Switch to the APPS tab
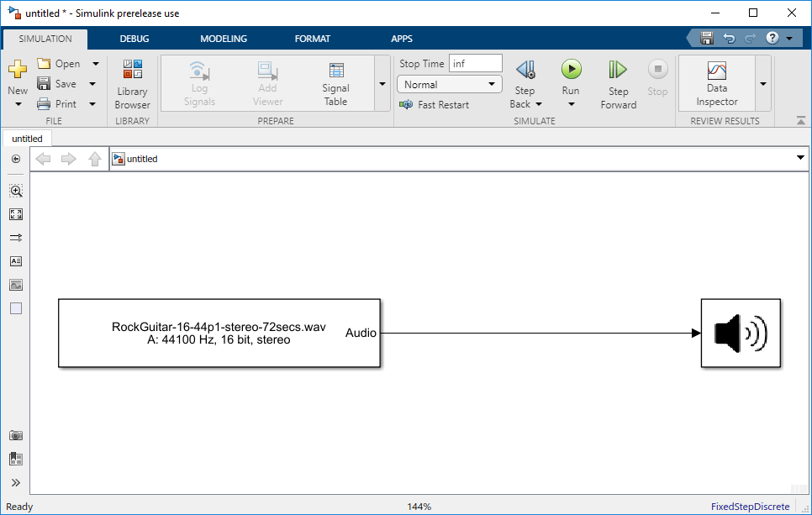Screen dimensions: 812x515 click(x=402, y=39)
